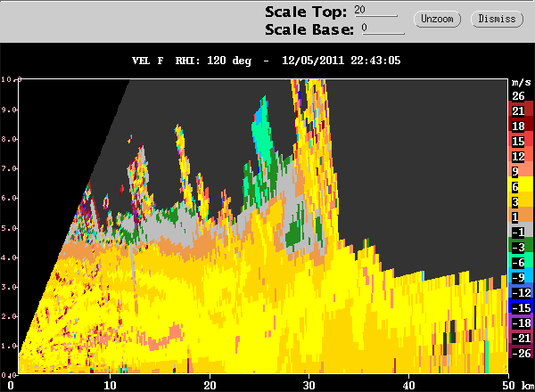Click the blue -12 m/s legend swatch

[x=518, y=292]
